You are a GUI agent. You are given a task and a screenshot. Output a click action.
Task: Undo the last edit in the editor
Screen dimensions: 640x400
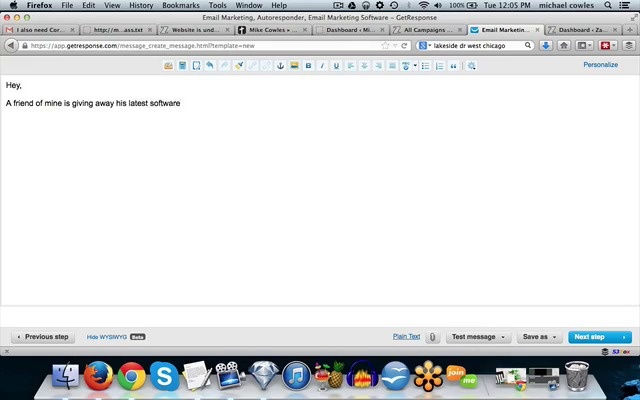(x=210, y=66)
